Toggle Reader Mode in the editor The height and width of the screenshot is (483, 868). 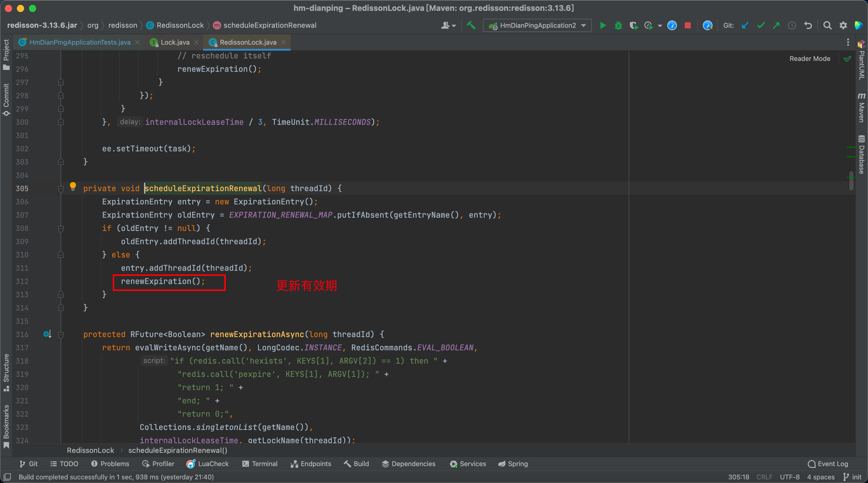(810, 59)
